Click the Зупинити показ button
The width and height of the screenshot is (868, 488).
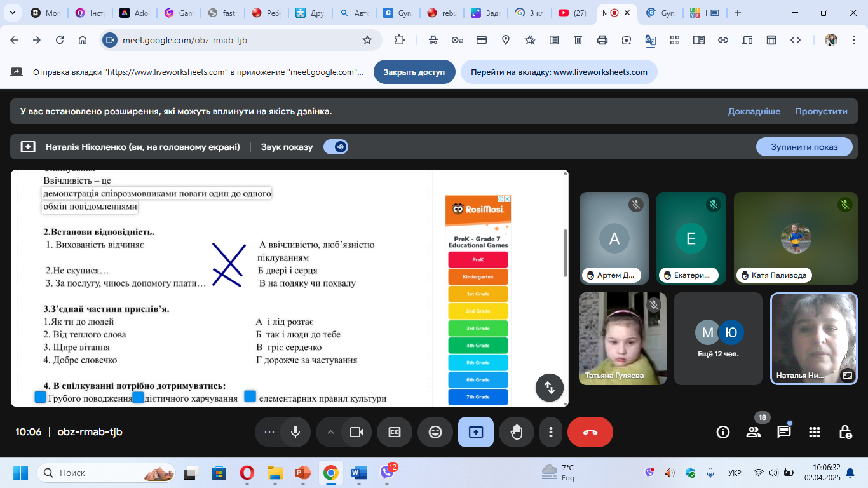[804, 147]
